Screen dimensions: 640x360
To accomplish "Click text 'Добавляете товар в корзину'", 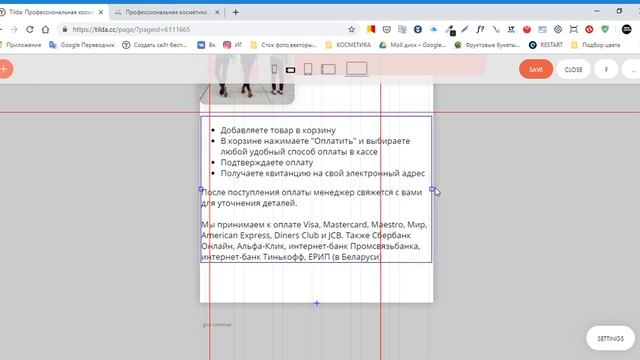I will coord(278,130).
